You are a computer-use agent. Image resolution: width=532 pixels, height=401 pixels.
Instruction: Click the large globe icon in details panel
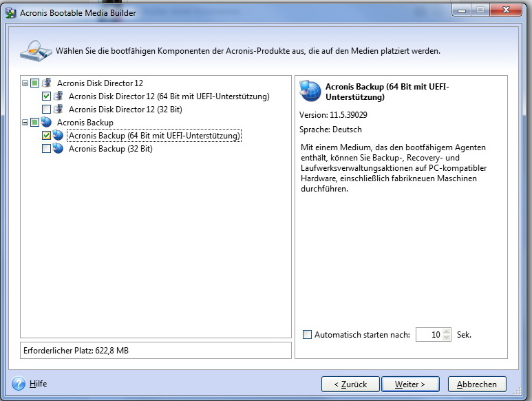click(310, 92)
